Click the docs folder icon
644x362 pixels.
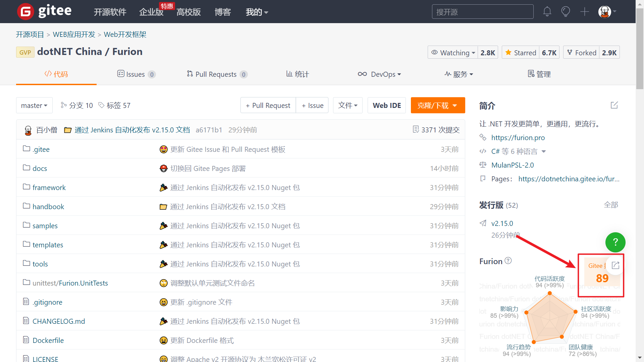coord(26,168)
